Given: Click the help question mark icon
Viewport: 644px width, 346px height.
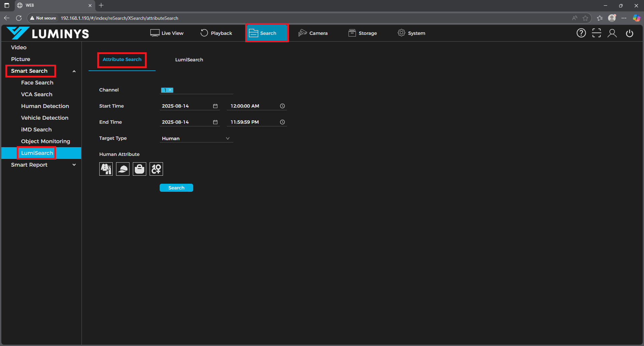Looking at the screenshot, I should (581, 33).
